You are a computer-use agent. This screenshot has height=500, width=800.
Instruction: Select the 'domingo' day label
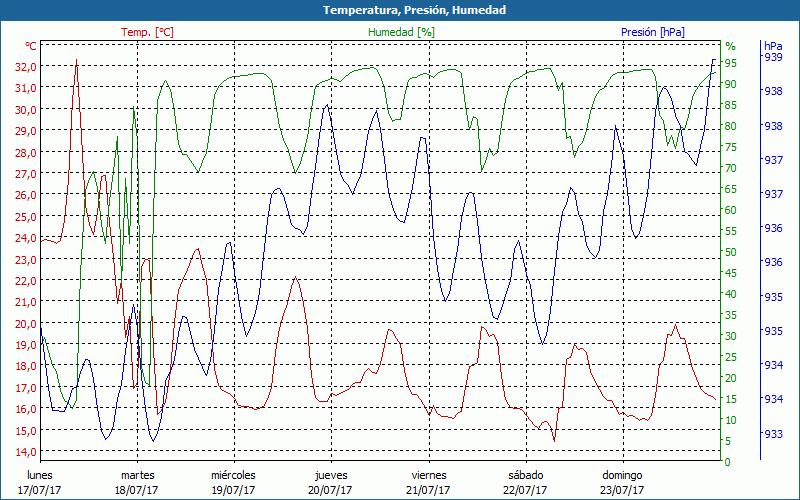click(621, 475)
